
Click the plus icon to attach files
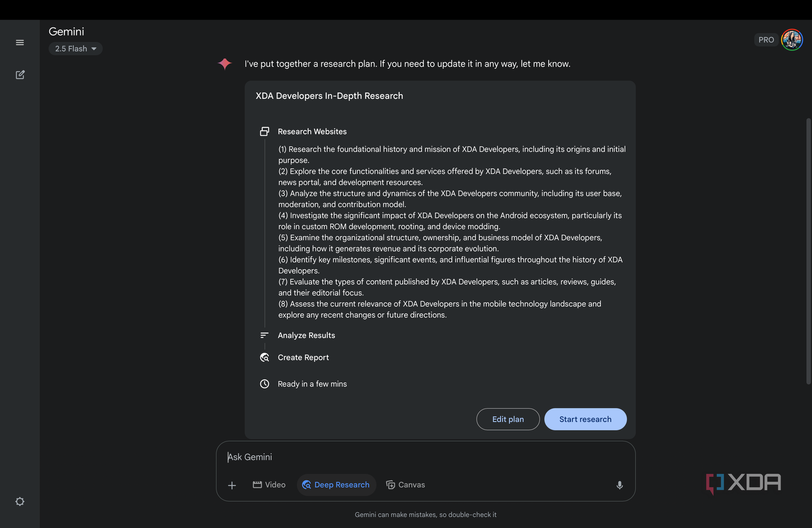232,485
